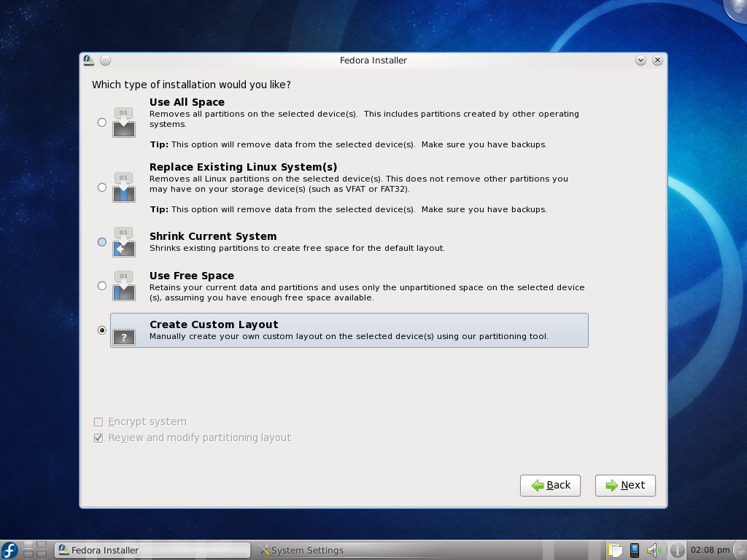This screenshot has width=747, height=560.
Task: Enable the Encrypt system checkbox
Action: point(98,422)
